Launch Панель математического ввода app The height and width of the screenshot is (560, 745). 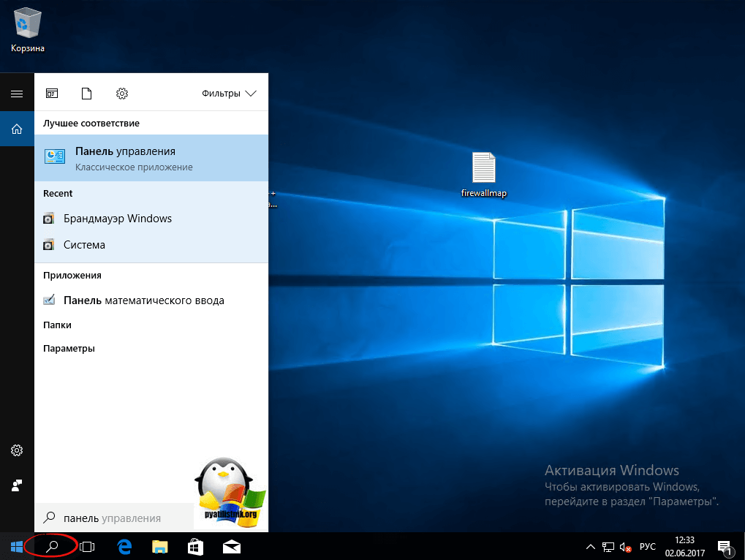(x=143, y=300)
